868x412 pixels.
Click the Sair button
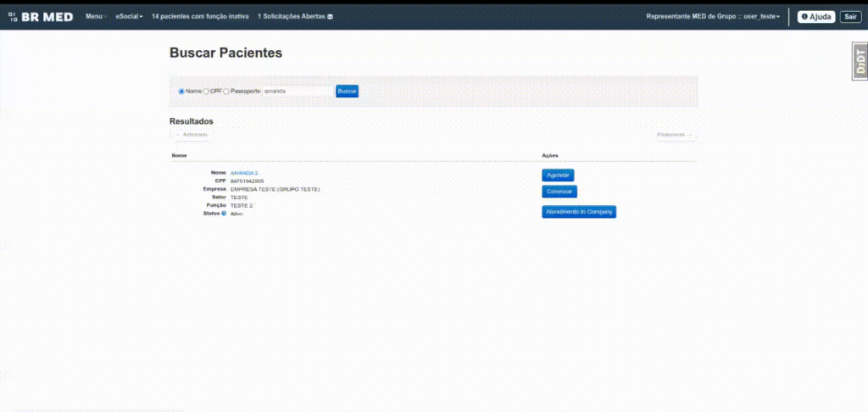pos(850,17)
